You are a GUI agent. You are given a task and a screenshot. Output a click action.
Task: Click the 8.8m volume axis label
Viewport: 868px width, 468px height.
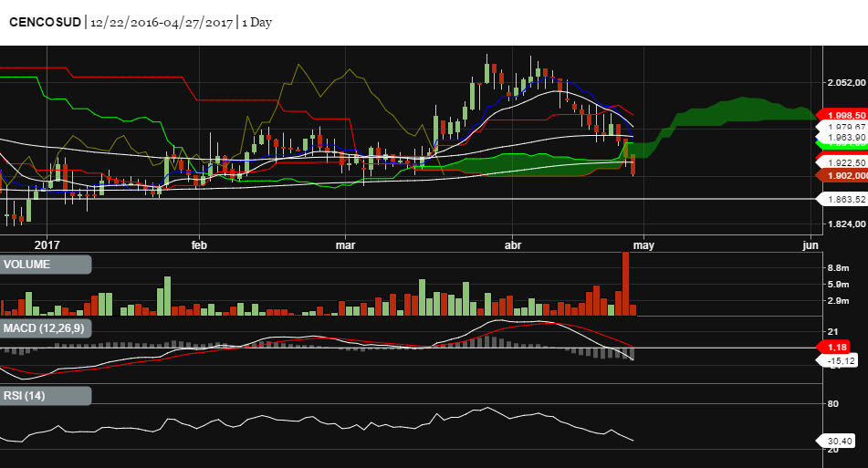coord(838,267)
